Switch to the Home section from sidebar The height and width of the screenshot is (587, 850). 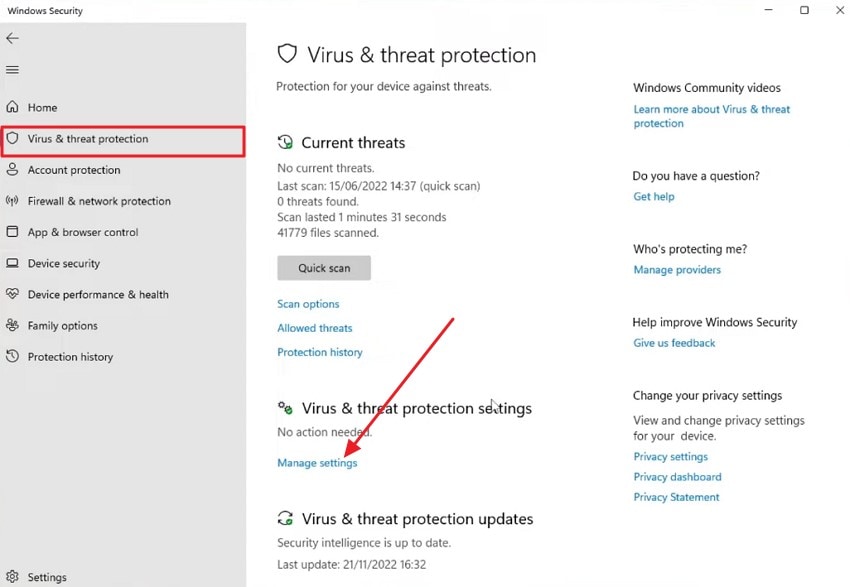(x=45, y=107)
